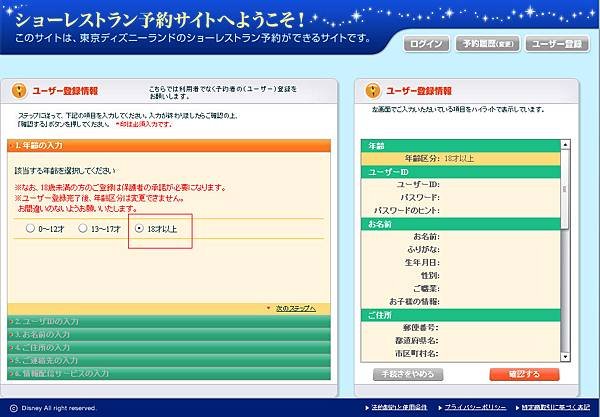Click the ユーザー登録 header button
Image resolution: width=600 pixels, height=417 pixels.
[x=557, y=44]
